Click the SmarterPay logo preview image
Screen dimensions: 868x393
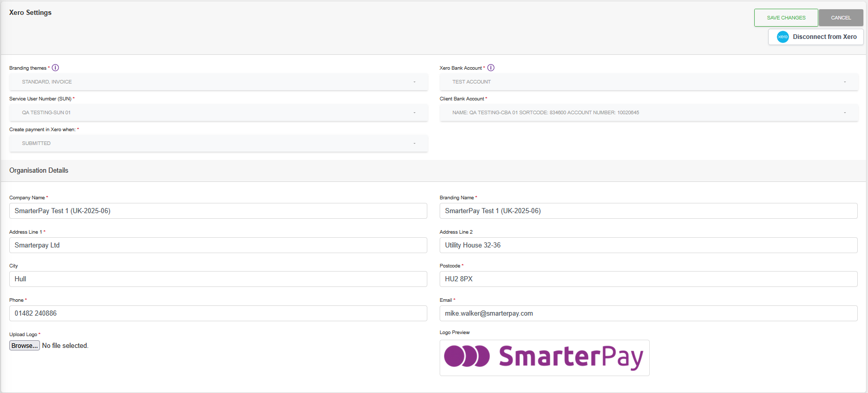click(544, 358)
